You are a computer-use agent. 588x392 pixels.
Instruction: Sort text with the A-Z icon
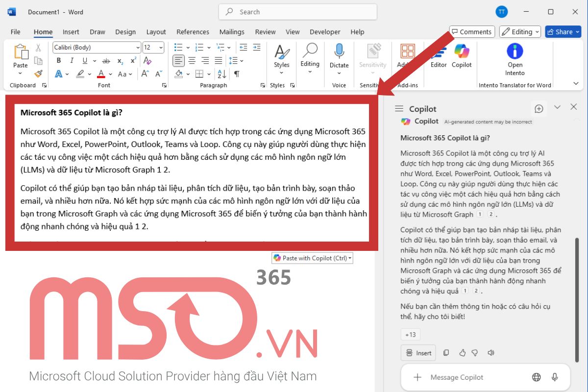coord(221,74)
